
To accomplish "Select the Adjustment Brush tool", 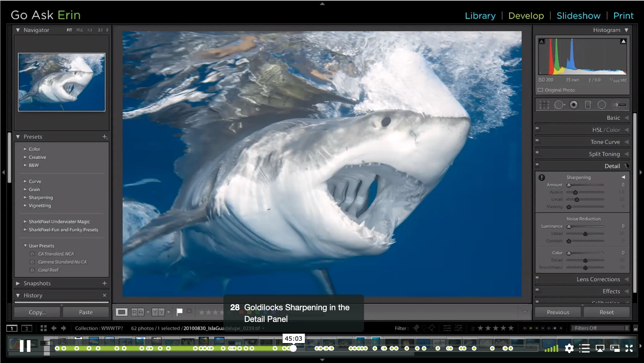I will (x=619, y=105).
